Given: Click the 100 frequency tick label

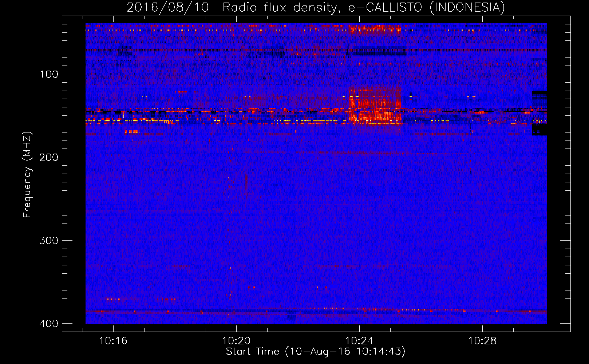Looking at the screenshot, I should (49, 74).
